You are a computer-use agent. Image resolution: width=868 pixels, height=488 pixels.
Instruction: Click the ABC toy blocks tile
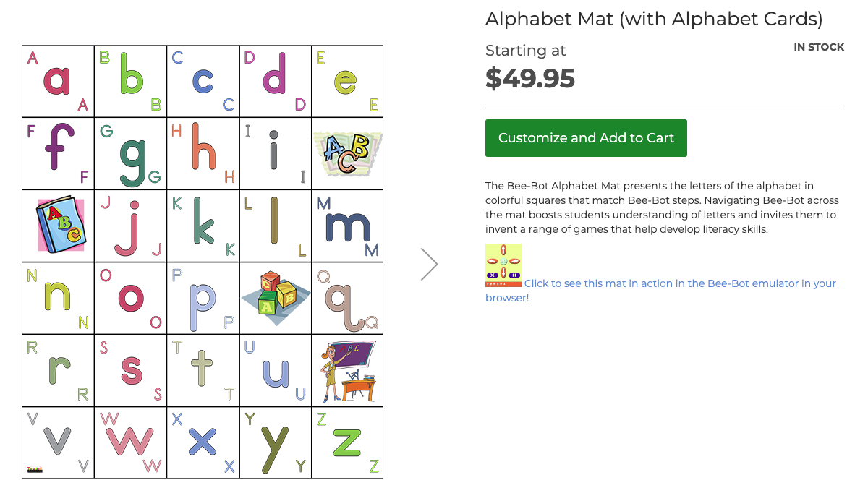[x=275, y=298]
